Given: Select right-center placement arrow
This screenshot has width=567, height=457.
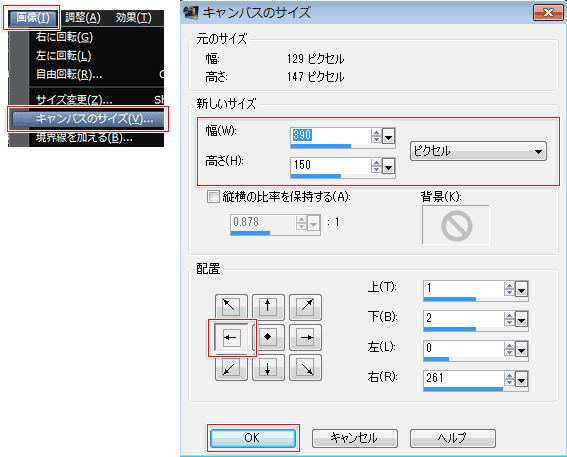Looking at the screenshot, I should coord(305,337).
